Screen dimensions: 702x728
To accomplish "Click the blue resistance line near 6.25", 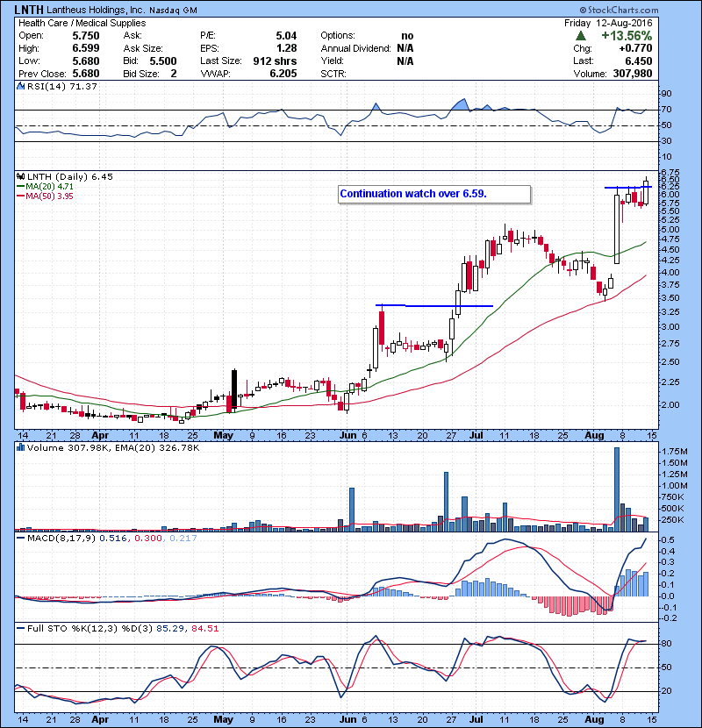I will tap(627, 187).
